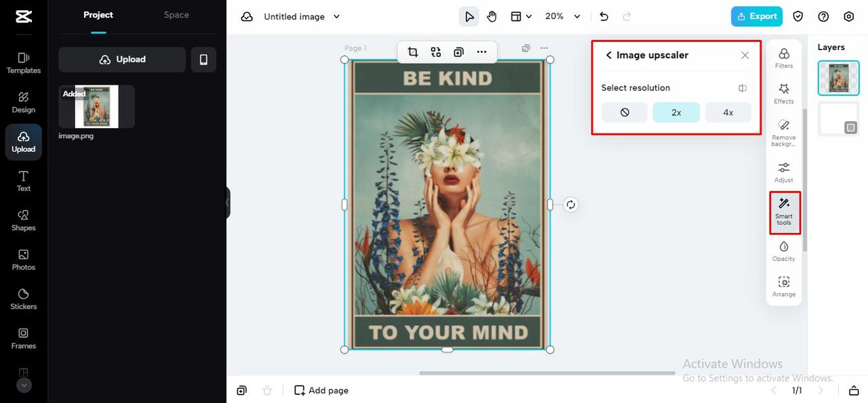
Task: Undo the last action
Action: [604, 16]
